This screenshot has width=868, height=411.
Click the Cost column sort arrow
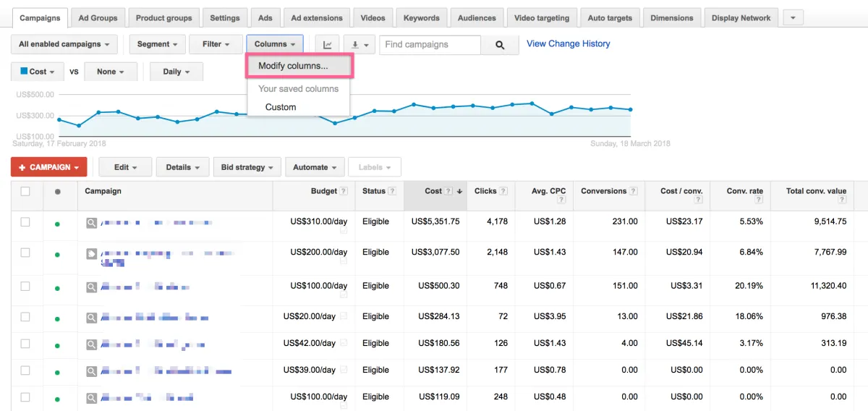(459, 192)
